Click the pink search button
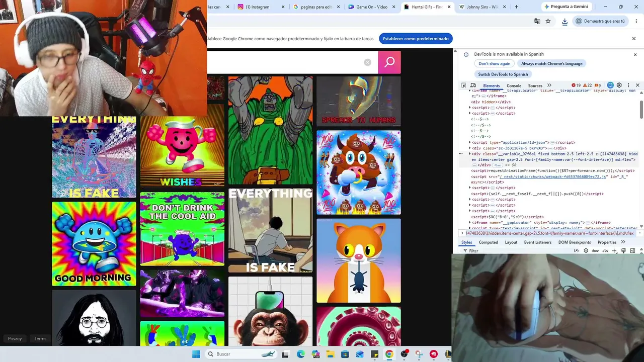The image size is (644, 362). click(389, 62)
